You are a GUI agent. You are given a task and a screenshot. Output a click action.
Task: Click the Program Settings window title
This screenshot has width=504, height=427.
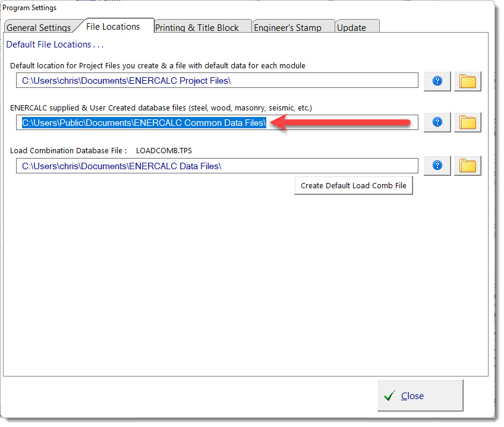[30, 8]
